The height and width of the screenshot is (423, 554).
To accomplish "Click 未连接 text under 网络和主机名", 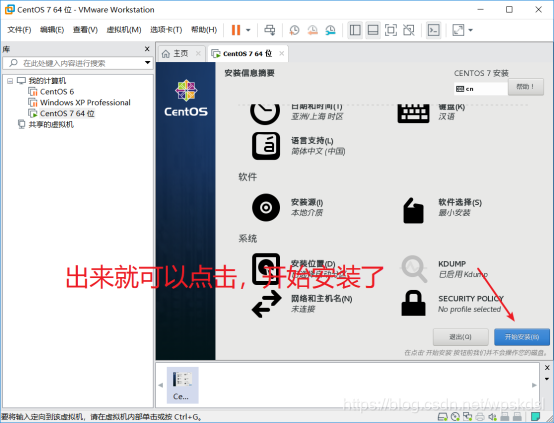I will click(x=302, y=309).
